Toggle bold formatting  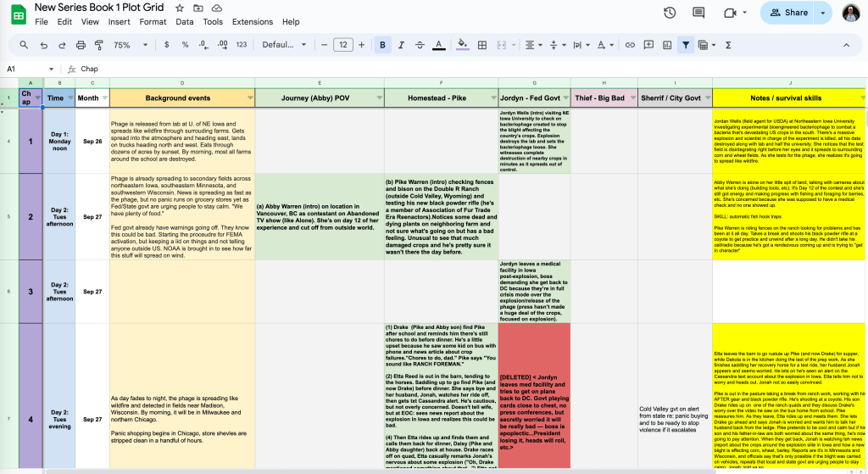click(x=382, y=45)
